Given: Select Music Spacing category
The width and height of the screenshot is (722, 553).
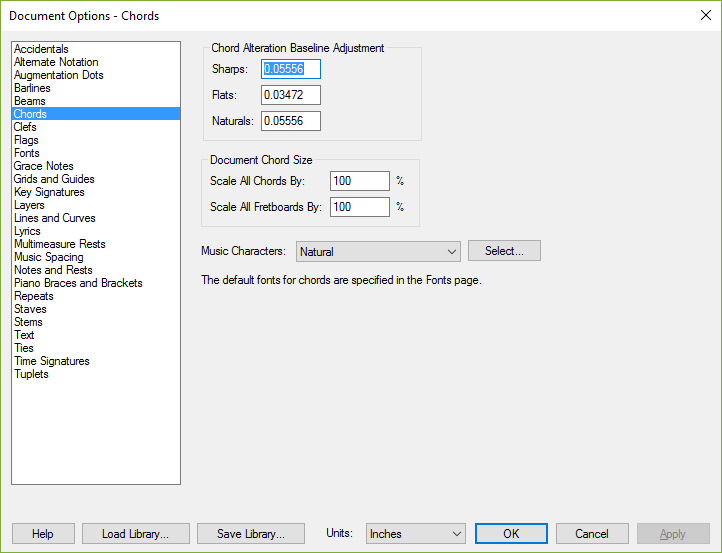Looking at the screenshot, I should (x=49, y=257).
